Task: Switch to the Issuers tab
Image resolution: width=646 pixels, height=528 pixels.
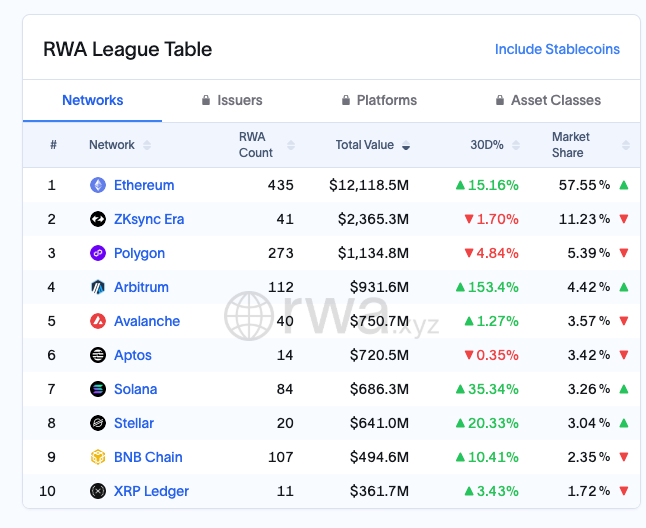Action: click(232, 100)
